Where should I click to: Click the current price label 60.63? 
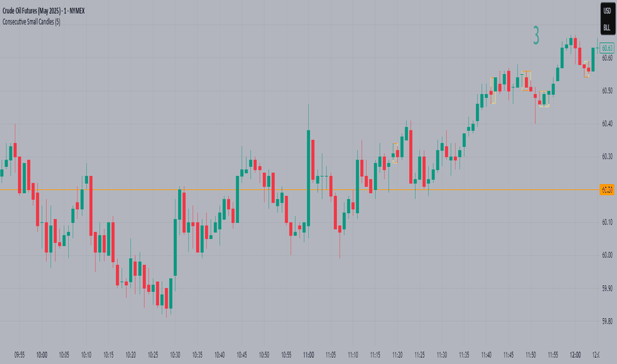[607, 48]
